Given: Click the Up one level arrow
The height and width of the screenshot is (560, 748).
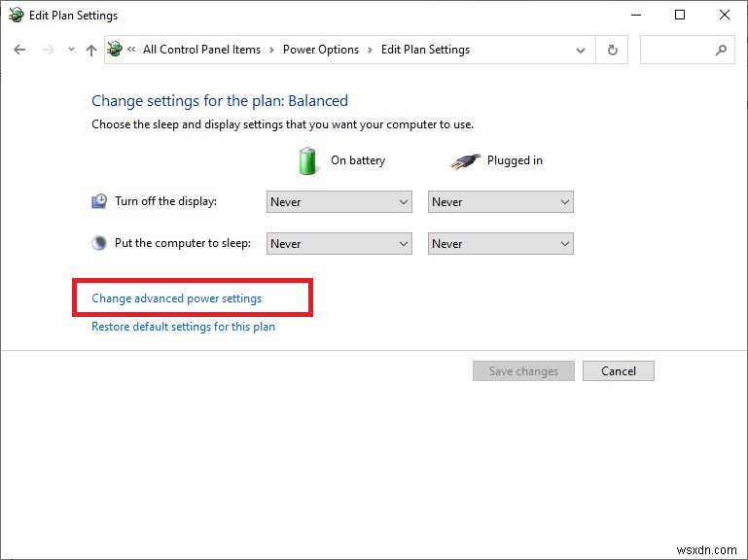Looking at the screenshot, I should (x=90, y=50).
